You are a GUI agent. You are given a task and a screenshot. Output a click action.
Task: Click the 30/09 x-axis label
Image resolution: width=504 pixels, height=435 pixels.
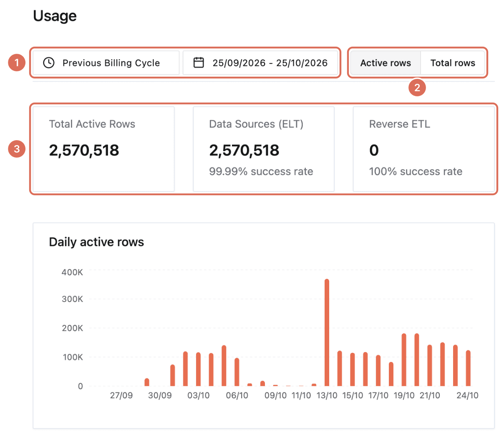[160, 395]
